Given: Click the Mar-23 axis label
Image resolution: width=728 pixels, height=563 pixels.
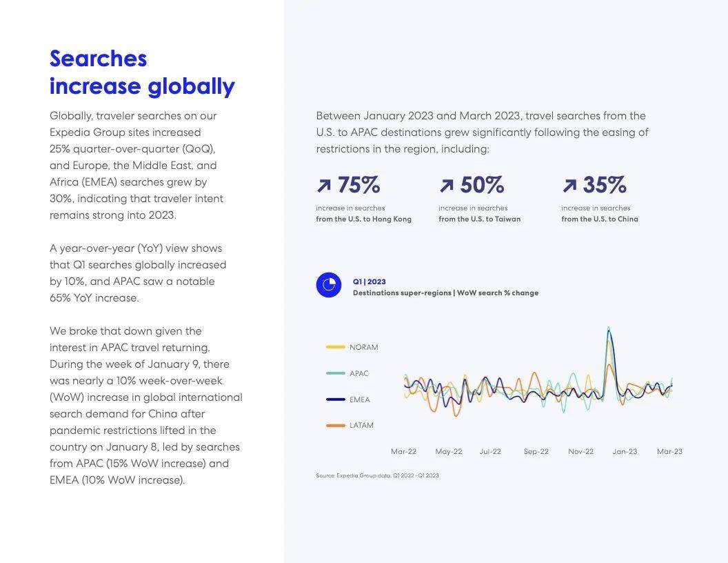Looking at the screenshot, I should tap(669, 451).
